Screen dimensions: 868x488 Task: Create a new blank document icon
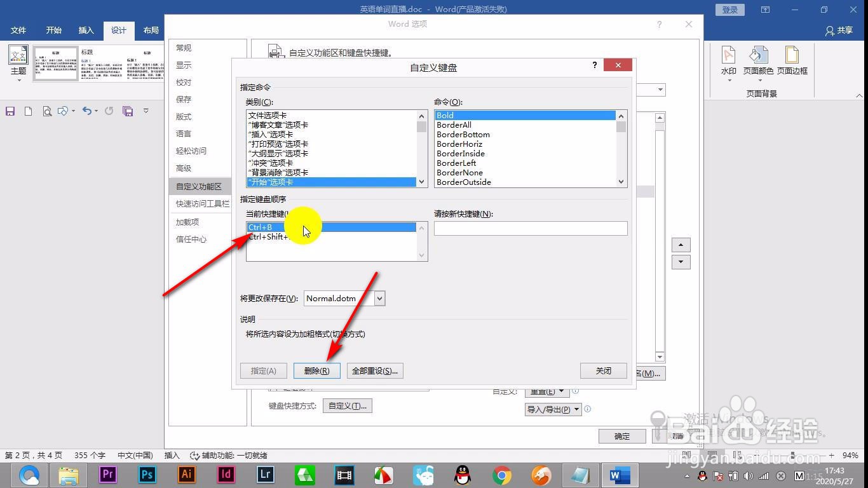(x=28, y=111)
